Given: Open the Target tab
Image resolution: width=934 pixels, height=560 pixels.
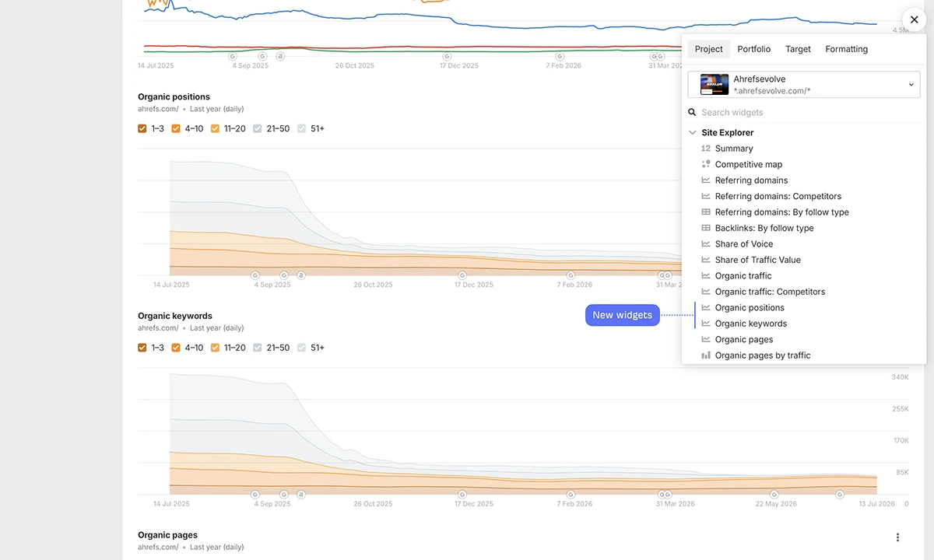Looking at the screenshot, I should tap(798, 49).
